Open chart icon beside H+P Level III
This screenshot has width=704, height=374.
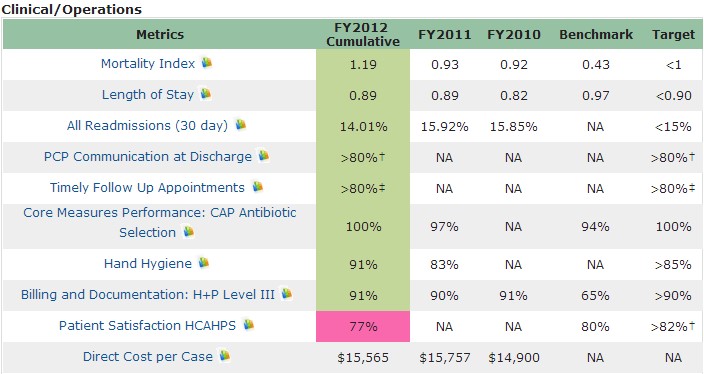point(286,294)
